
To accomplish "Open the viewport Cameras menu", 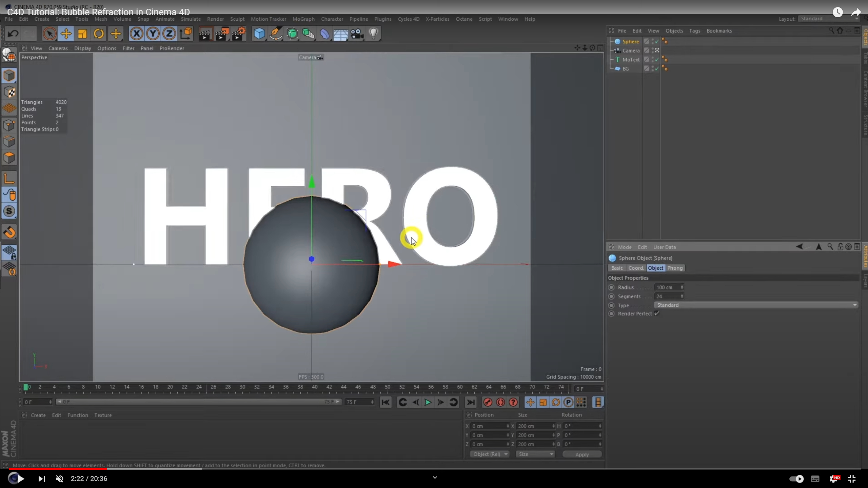I will click(58, 48).
